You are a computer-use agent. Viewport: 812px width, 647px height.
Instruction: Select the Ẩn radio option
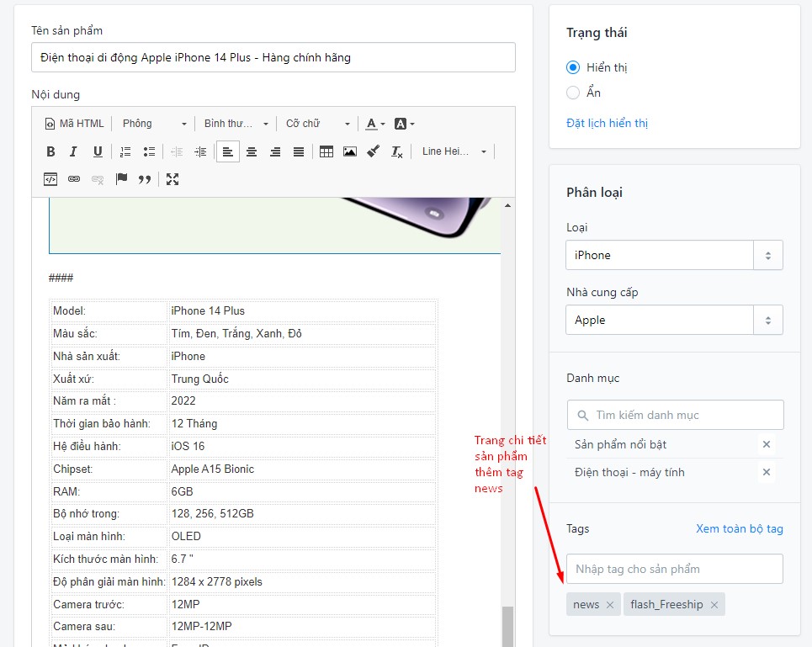point(573,93)
